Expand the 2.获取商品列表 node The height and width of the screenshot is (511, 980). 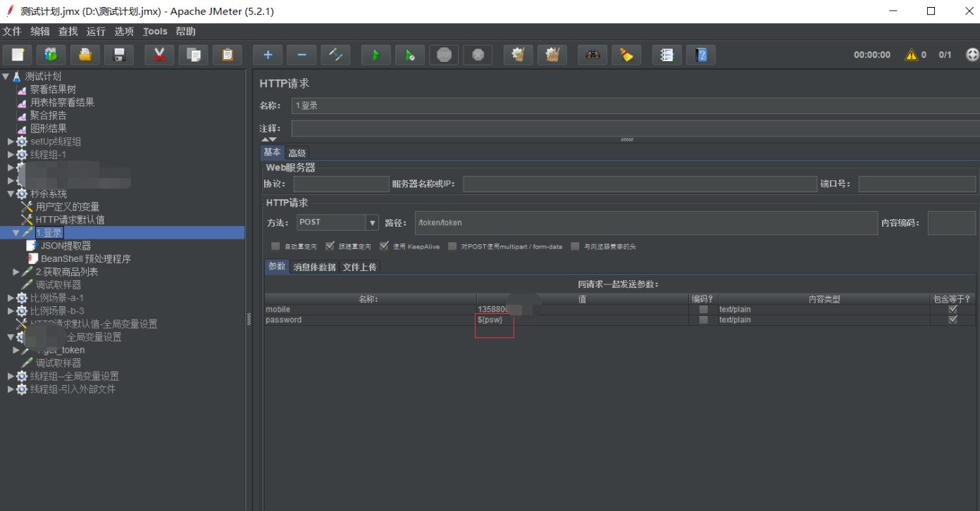click(16, 272)
